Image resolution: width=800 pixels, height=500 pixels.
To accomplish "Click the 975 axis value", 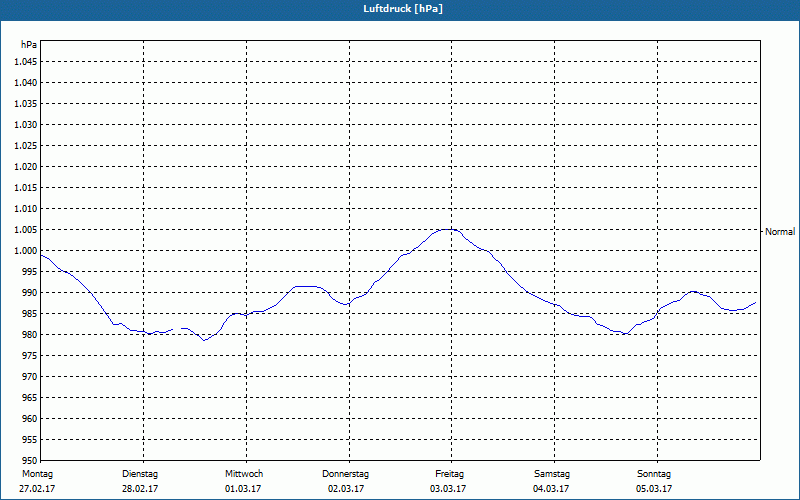I will tap(30, 356).
